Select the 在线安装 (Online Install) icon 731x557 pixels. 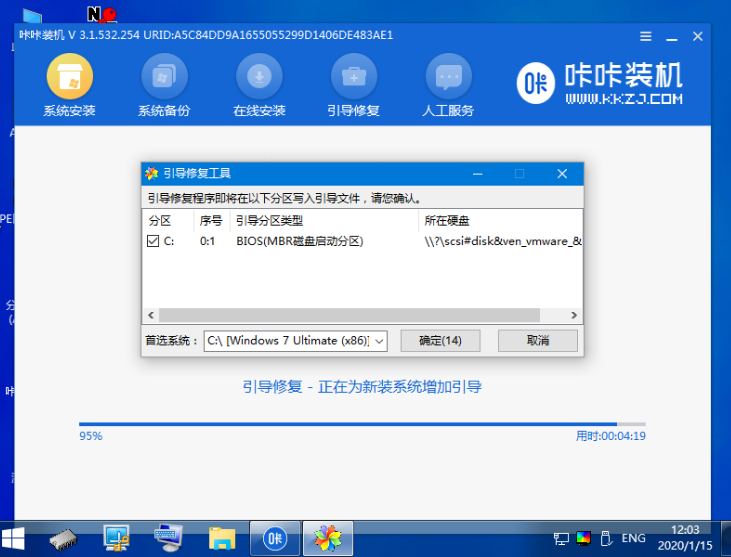point(259,78)
